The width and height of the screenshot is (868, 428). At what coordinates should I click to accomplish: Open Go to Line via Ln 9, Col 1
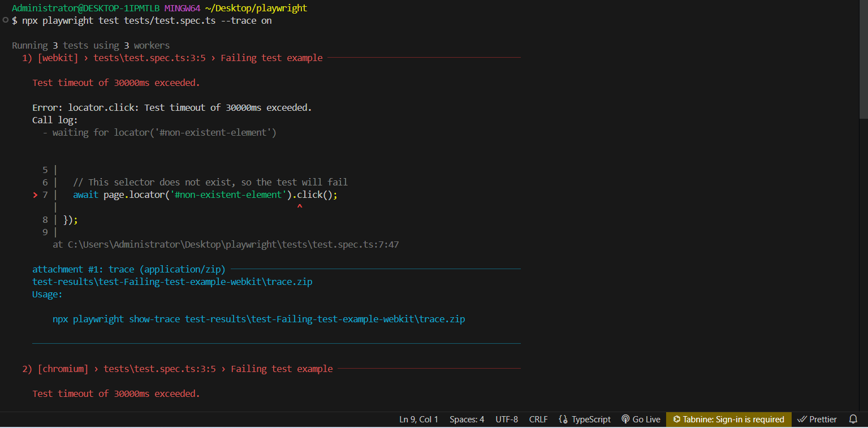pyautogui.click(x=418, y=419)
